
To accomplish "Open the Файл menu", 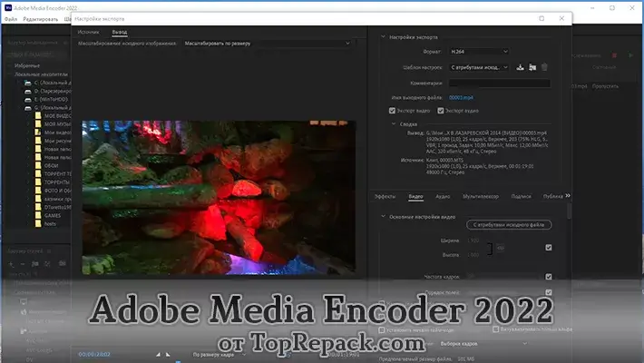I will (11, 19).
